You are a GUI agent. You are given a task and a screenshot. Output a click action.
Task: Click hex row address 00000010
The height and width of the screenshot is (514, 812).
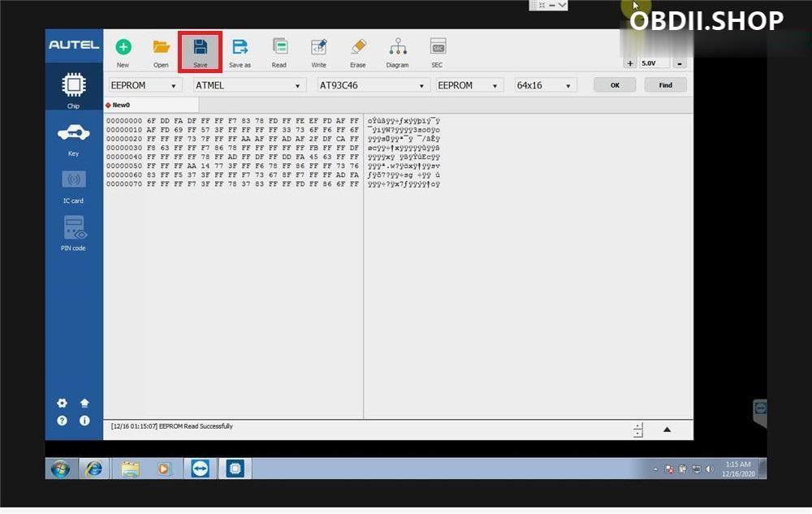pyautogui.click(x=124, y=130)
